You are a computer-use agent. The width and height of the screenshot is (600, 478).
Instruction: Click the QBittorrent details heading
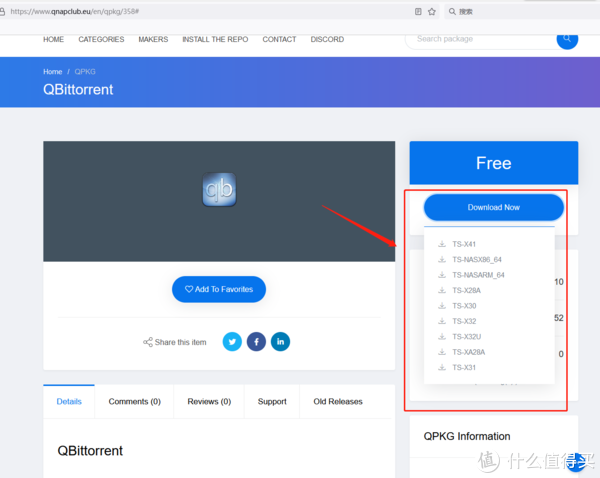(x=90, y=451)
